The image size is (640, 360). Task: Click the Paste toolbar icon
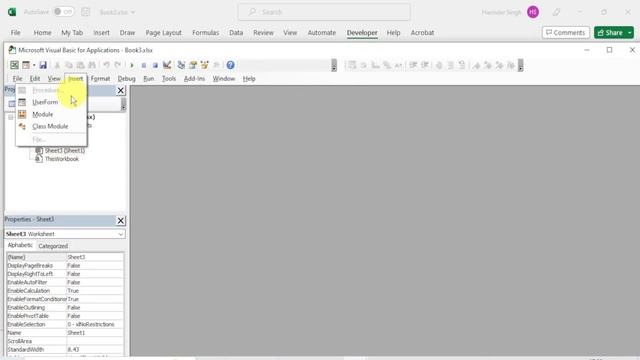(x=80, y=65)
